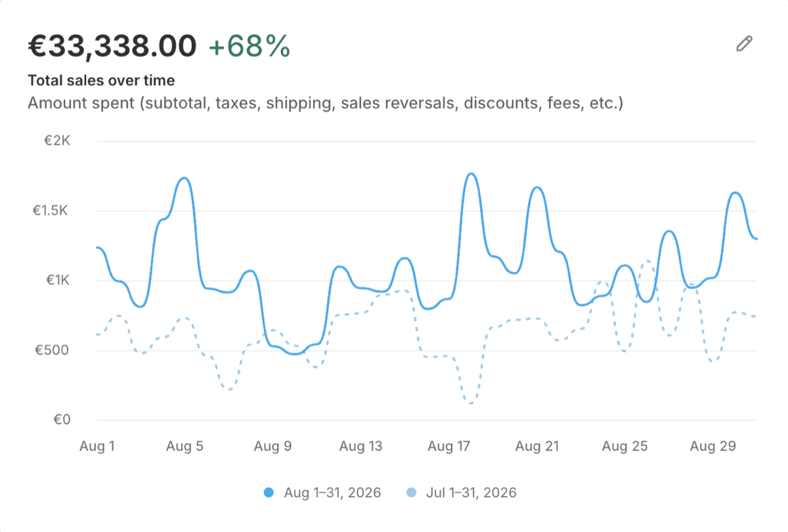Click the Aug 5 date label
This screenshot has width=788, height=532.
coord(185,447)
